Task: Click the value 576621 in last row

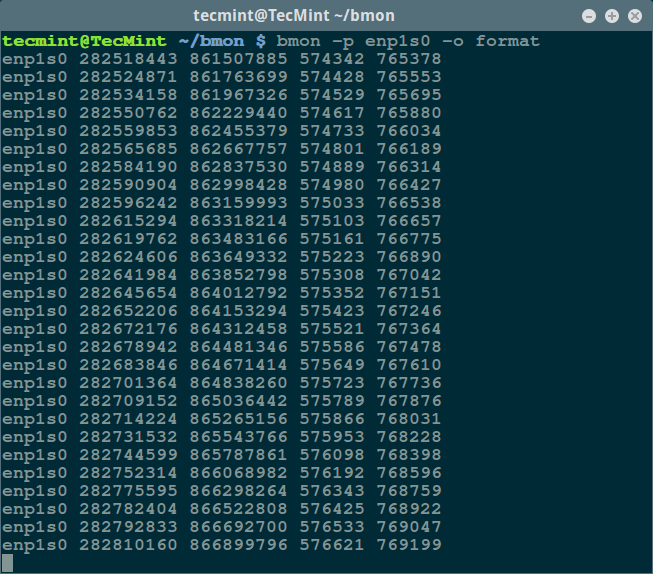Action: coord(332,545)
